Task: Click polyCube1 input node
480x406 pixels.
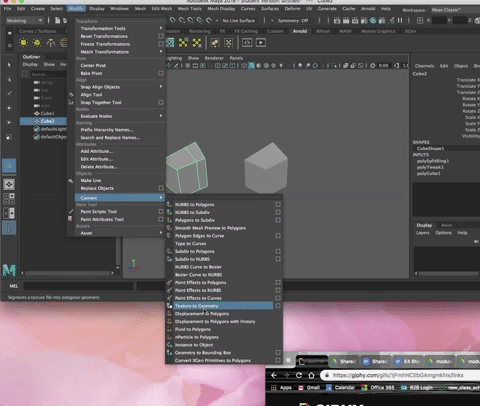Action: click(x=428, y=173)
